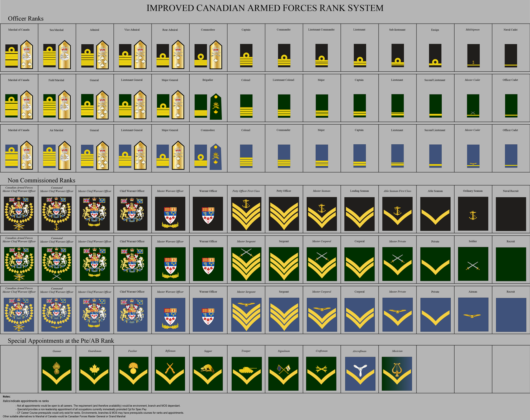This screenshot has height=420, width=530.
Task: Click the blue Master Sergeant wings chevrons
Action: 246,315
